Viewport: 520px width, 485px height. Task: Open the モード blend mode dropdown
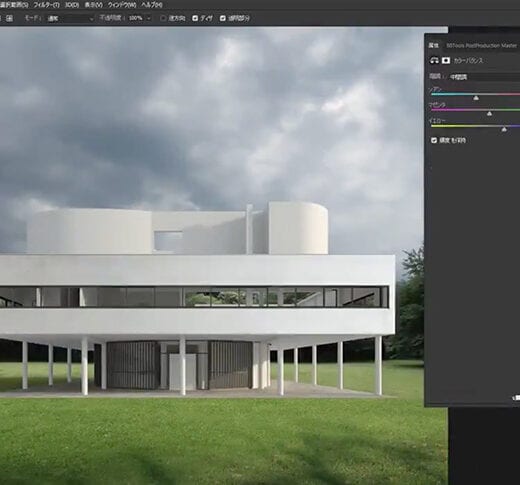(x=70, y=19)
